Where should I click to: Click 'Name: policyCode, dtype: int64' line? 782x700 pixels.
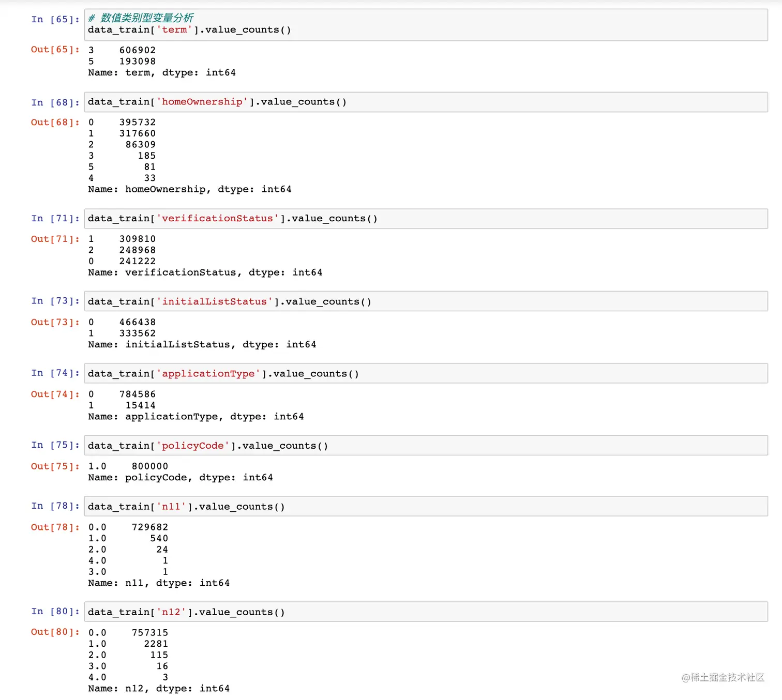(x=181, y=478)
